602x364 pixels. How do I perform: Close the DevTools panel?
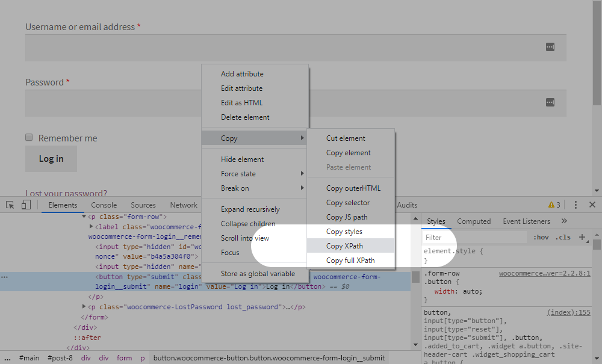click(592, 205)
